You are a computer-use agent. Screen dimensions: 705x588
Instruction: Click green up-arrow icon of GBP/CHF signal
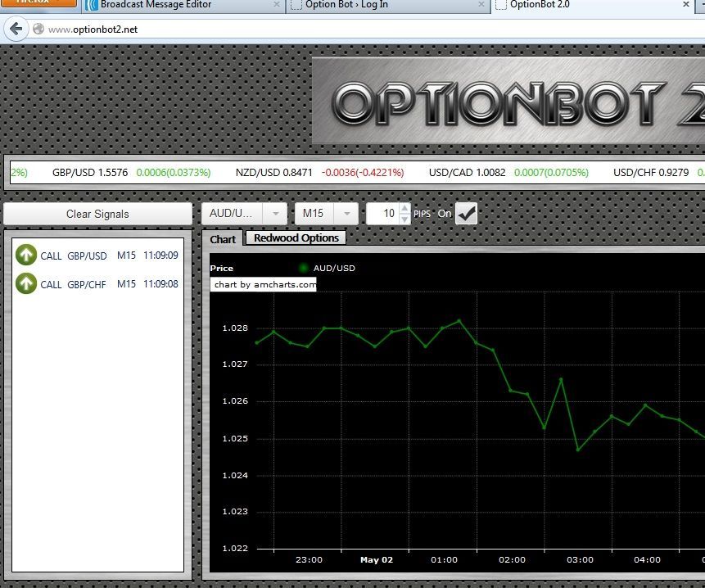tap(26, 283)
